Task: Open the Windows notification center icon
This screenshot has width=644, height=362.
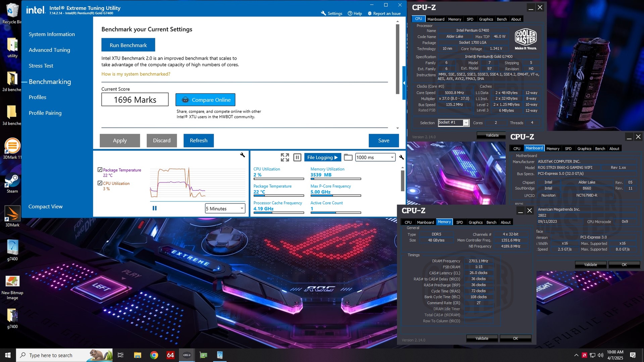Action: pos(633,355)
